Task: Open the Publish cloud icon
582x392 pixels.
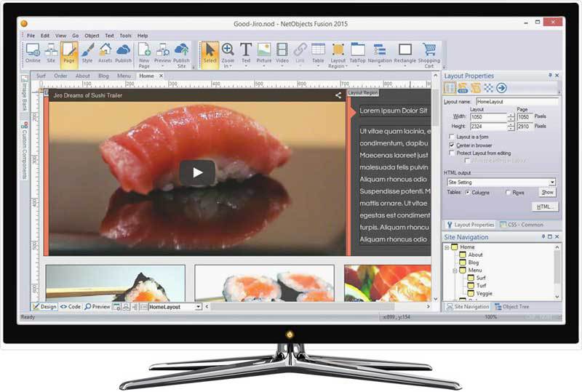Action: (123, 53)
